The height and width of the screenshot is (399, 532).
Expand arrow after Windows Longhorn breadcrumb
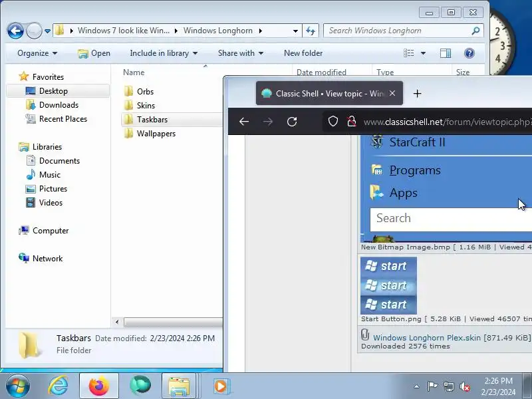(260, 31)
